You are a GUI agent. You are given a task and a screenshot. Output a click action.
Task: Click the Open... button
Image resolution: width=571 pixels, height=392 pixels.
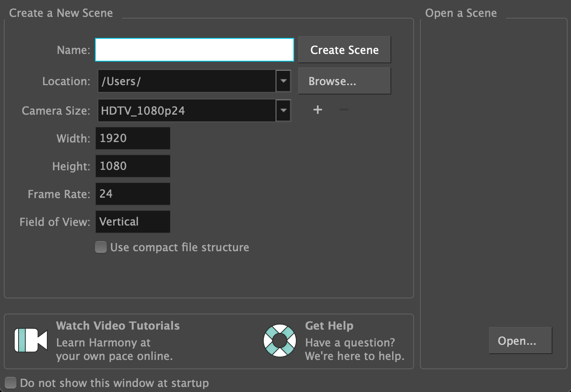pyautogui.click(x=520, y=341)
